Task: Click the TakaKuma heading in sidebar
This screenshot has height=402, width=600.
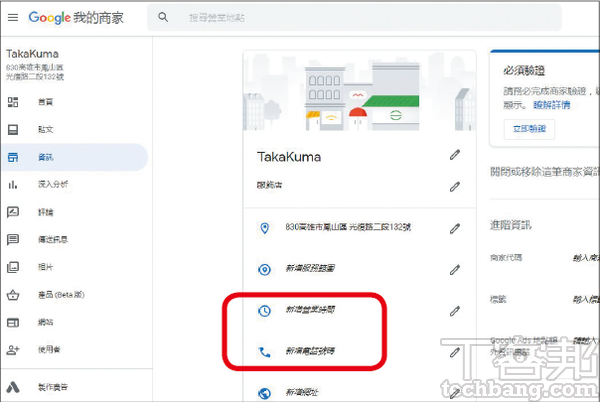Action: pyautogui.click(x=33, y=54)
